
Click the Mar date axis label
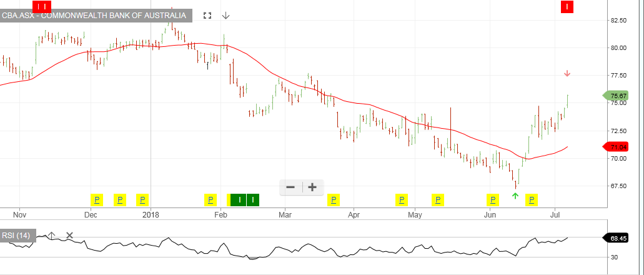pyautogui.click(x=285, y=214)
